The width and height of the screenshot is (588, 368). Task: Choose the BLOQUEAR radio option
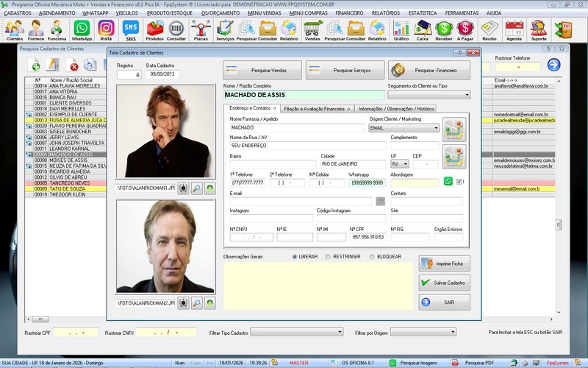[371, 257]
